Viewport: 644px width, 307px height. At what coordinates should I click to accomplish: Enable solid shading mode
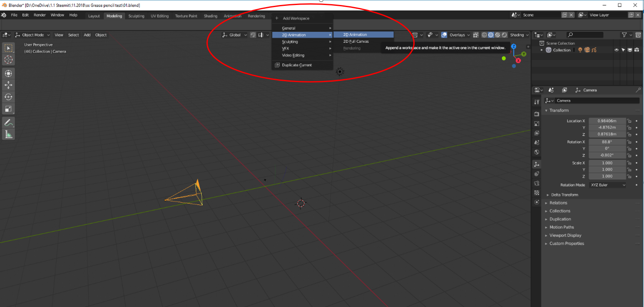pos(491,35)
